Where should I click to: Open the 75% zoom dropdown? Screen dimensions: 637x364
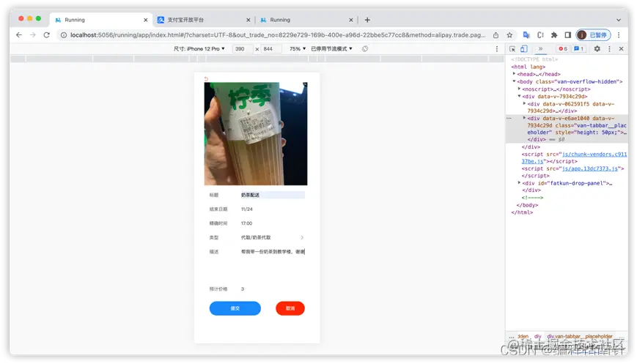298,48
